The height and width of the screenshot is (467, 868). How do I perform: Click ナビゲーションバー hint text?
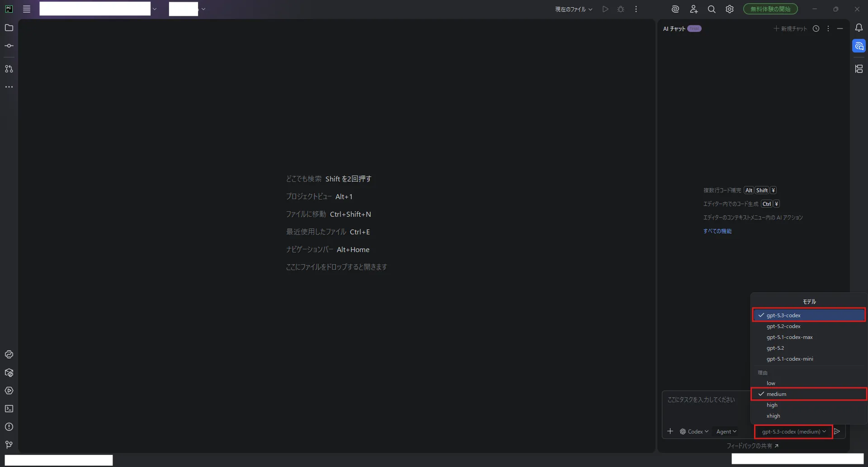(x=310, y=249)
